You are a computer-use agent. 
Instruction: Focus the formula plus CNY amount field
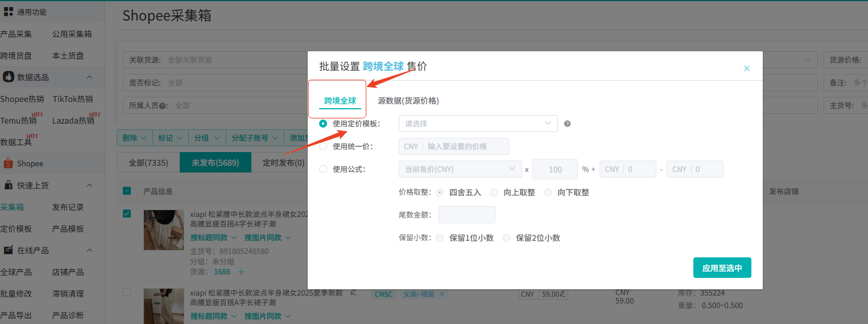coord(627,169)
